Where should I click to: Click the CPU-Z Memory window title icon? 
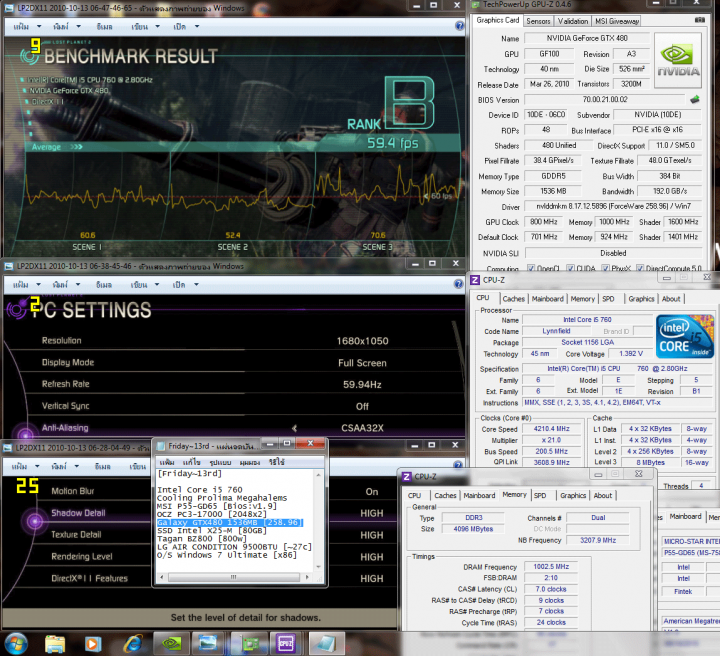406,477
